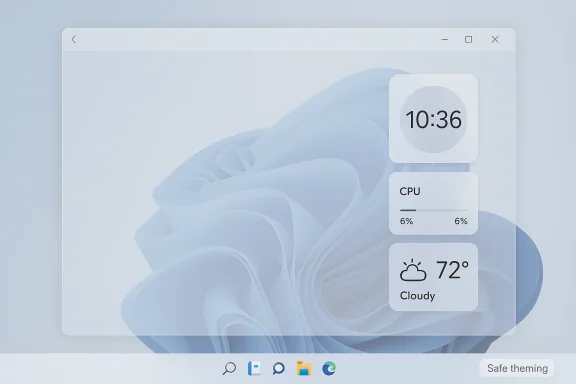
Task: Open the clock widget showing 10:36
Action: coord(433,118)
